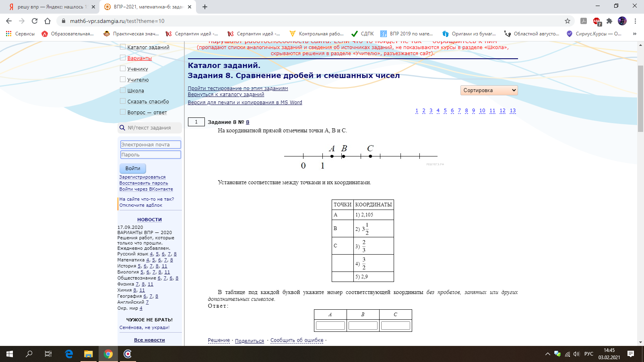The height and width of the screenshot is (362, 644).
Task: Open СДПК bookmark
Action: click(363, 34)
